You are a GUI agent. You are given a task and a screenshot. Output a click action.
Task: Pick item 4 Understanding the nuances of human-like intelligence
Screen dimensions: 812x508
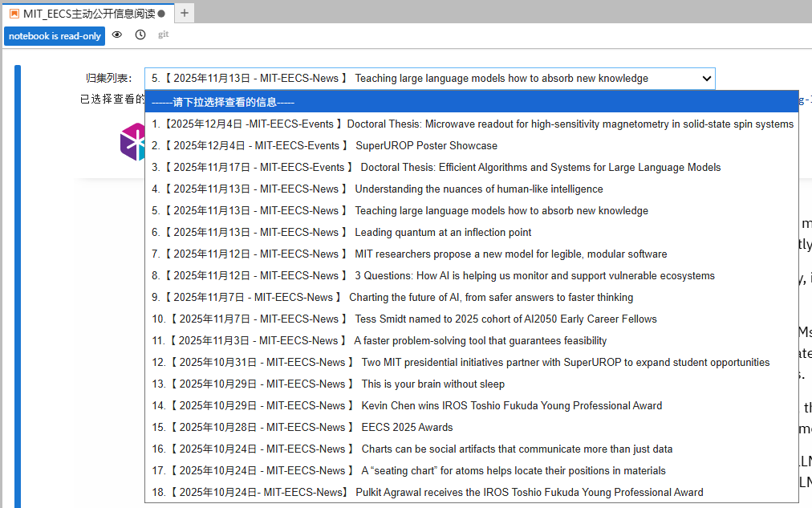(472, 189)
